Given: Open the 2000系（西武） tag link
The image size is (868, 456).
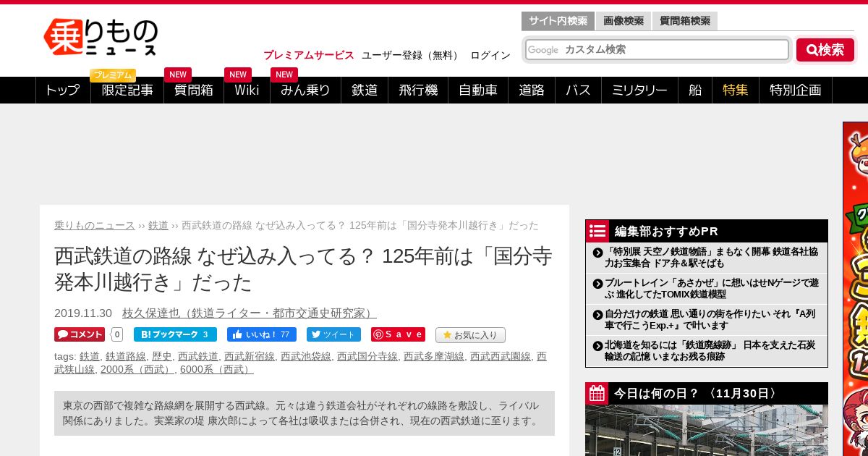Looking at the screenshot, I should [x=137, y=369].
